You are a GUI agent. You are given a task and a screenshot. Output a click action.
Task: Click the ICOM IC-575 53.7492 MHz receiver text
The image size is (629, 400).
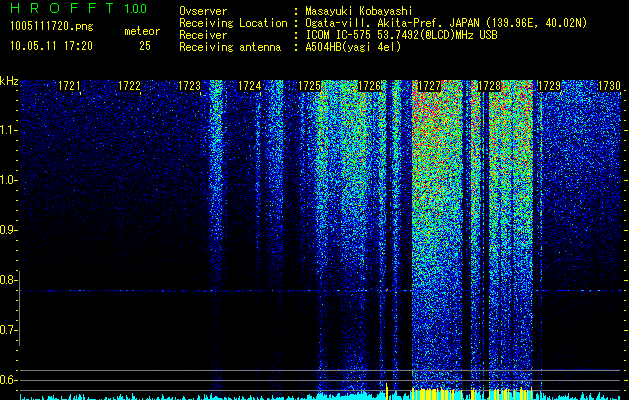(x=401, y=35)
